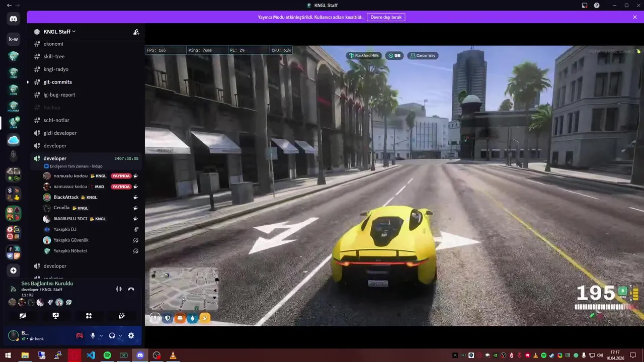644x362 pixels.
Task: Open the inbox icon in title bar
Action: coord(585,6)
